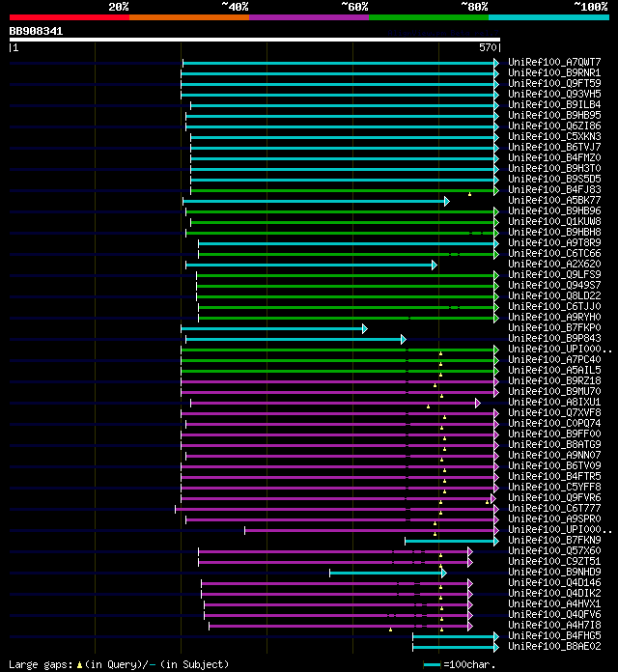This screenshot has width=618, height=672.
Task: Open the UniRef100_A7PC40 label
Action: tap(554, 359)
